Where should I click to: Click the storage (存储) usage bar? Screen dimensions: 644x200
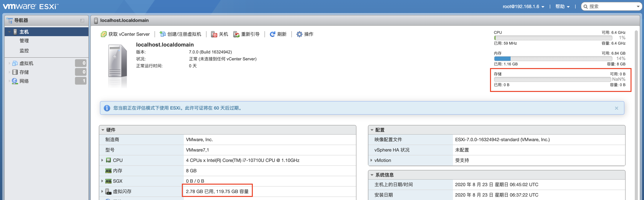coord(552,79)
